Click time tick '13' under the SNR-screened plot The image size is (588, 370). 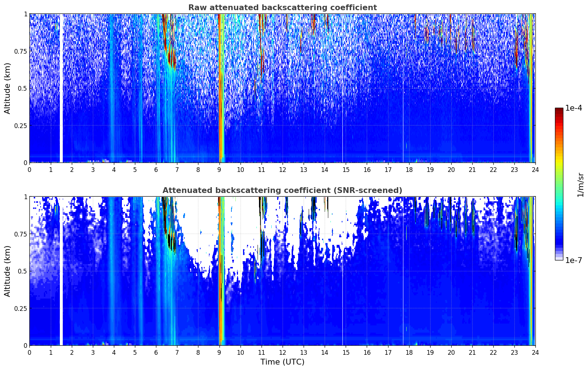(x=304, y=352)
